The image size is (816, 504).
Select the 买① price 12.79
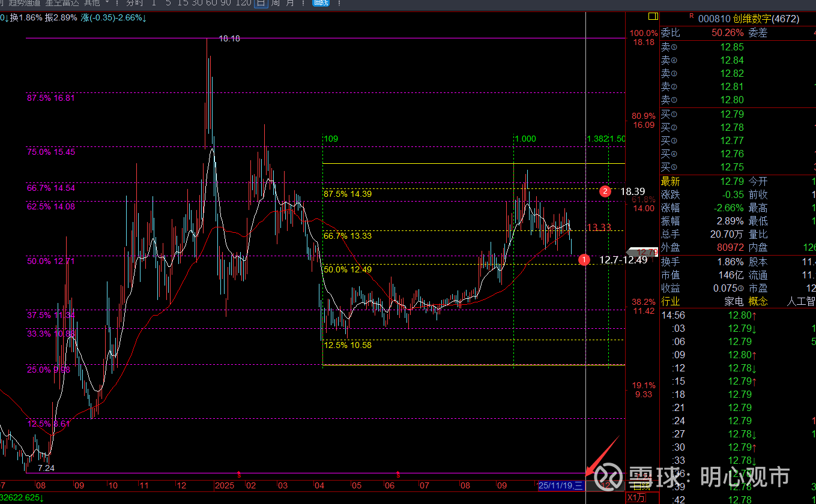[x=732, y=114]
